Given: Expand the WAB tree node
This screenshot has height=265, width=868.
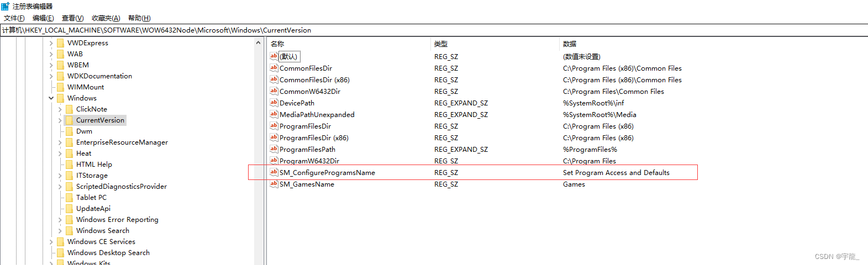Looking at the screenshot, I should pyautogui.click(x=51, y=54).
